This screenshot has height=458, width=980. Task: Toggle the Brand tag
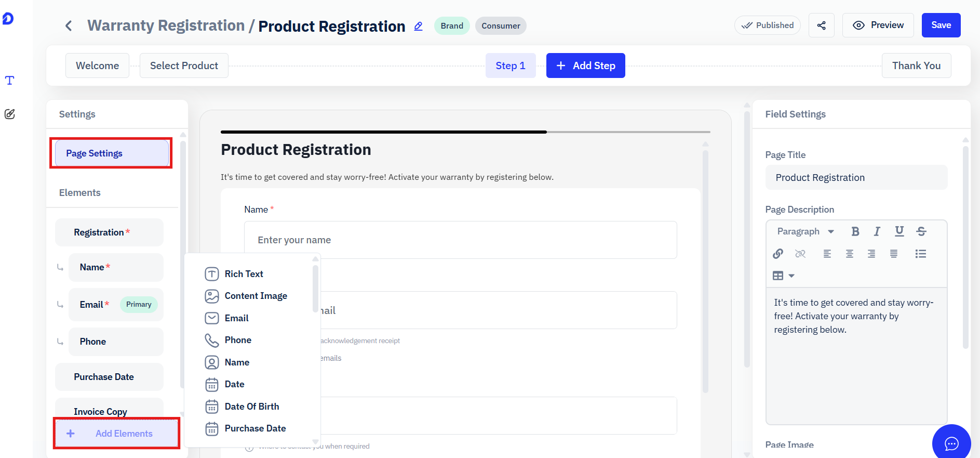coord(452,26)
